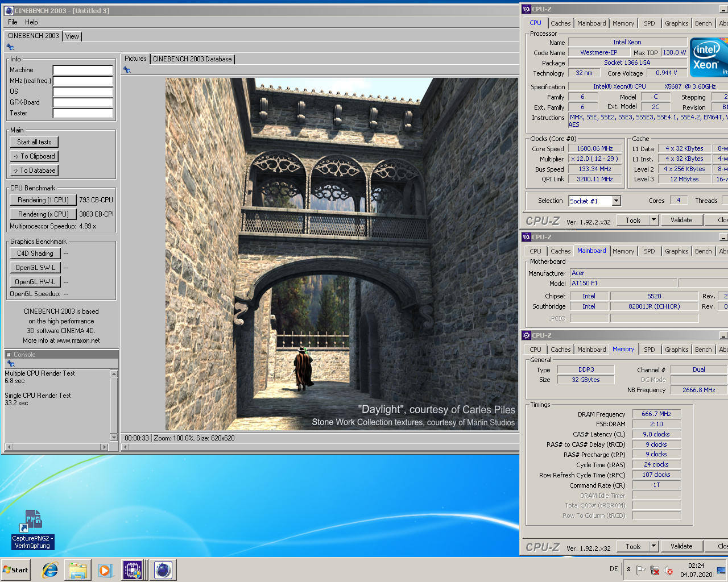
Task: Run the Rendering (x CPU) benchmark
Action: 43,214
